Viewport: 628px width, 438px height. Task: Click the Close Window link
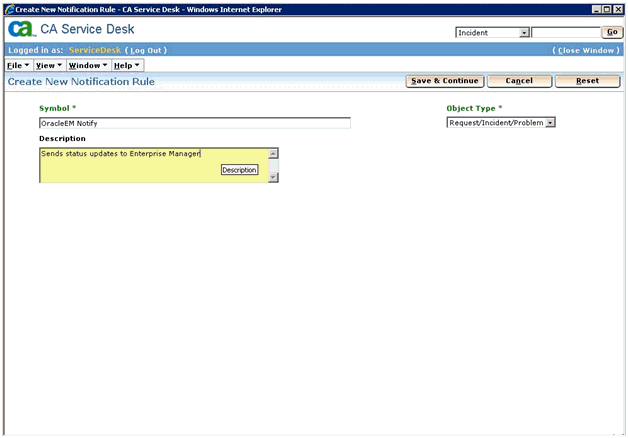tap(586, 50)
